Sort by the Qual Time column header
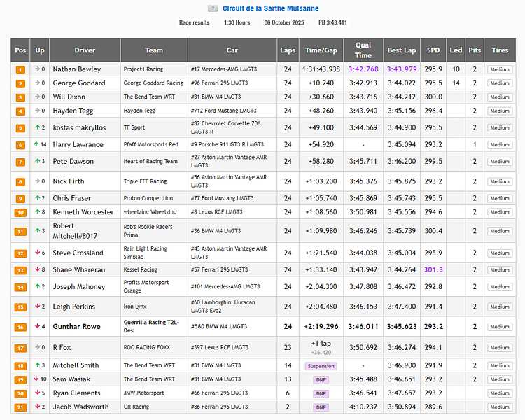The image size is (525, 420). [x=363, y=50]
